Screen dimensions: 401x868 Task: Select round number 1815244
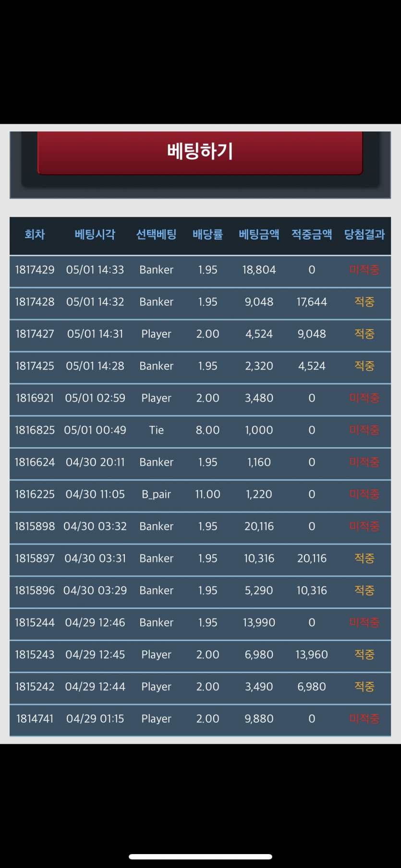pos(35,623)
